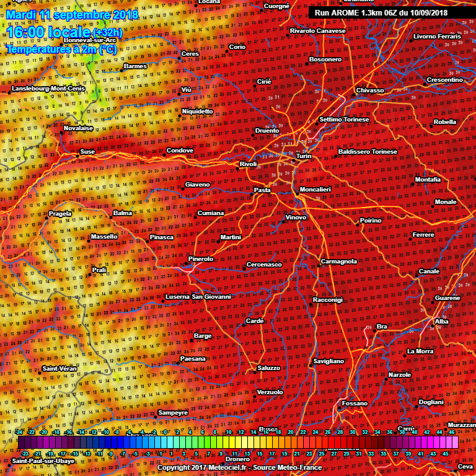Select the Cumiana label

pyautogui.click(x=211, y=213)
